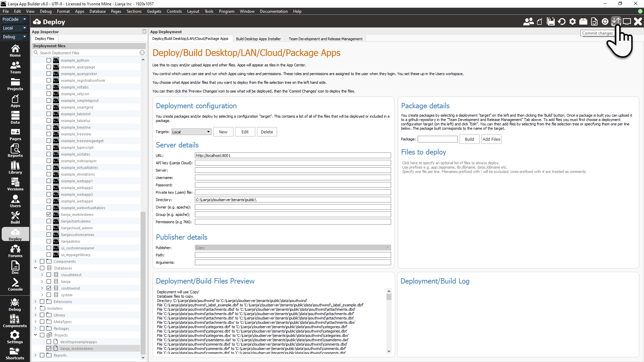This screenshot has width=644, height=362.
Task: Click the save-all floppy disk toolbar icon
Action: [550, 22]
